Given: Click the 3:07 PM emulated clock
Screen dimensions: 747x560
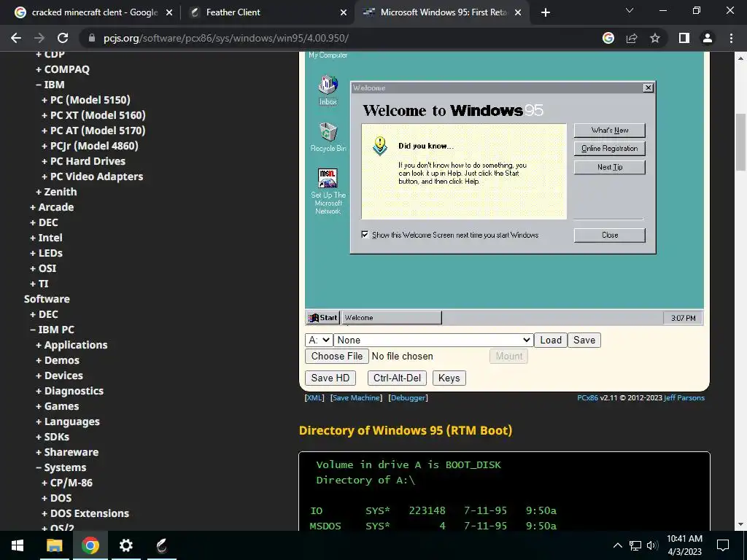Looking at the screenshot, I should pos(683,318).
